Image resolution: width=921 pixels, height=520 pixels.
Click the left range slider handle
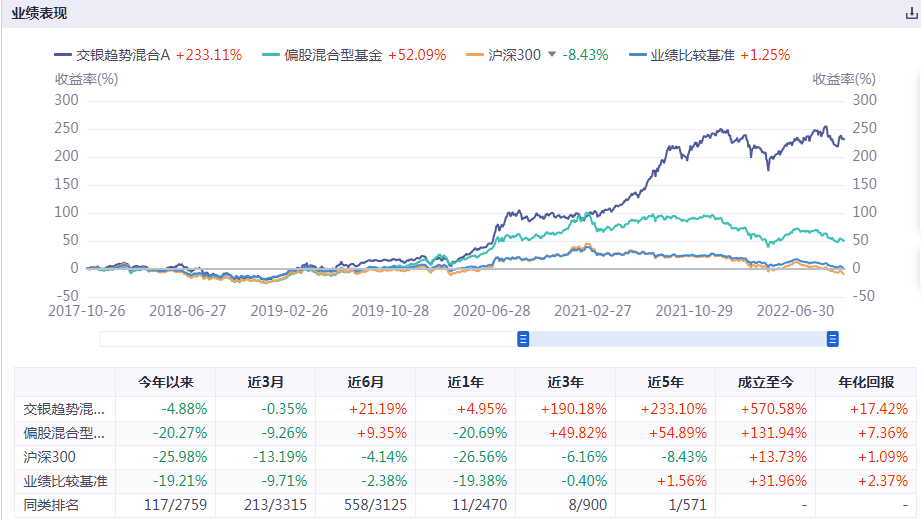pos(523,339)
